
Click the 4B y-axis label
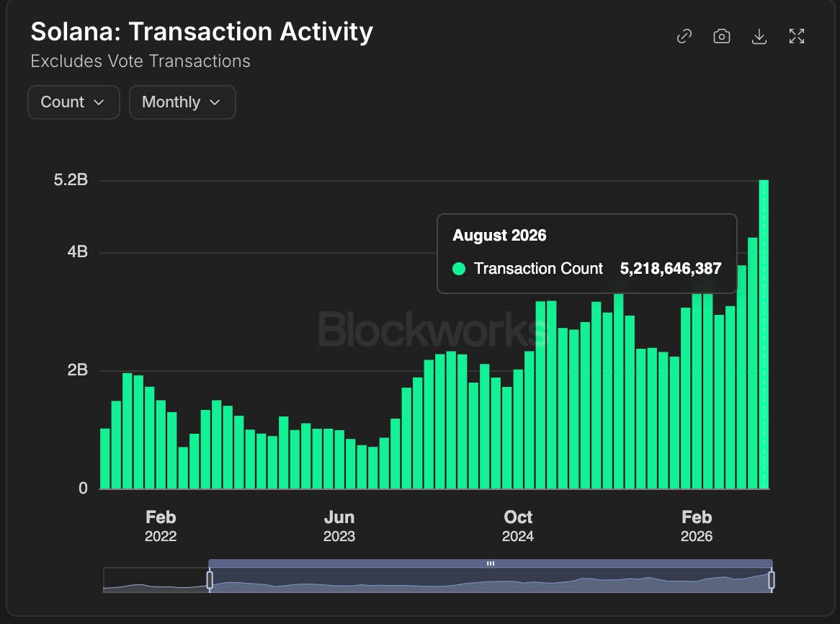[x=78, y=251]
